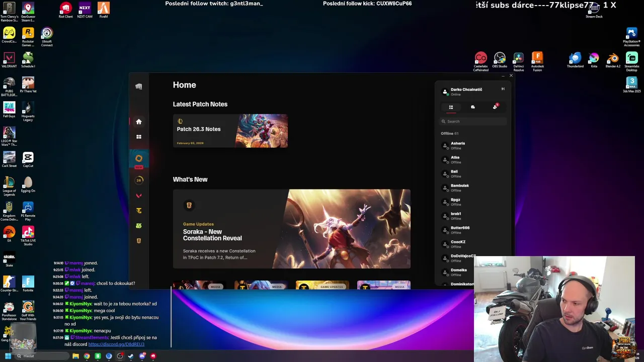Open File Explorer from the taskbar
The image size is (644, 362).
(75, 356)
